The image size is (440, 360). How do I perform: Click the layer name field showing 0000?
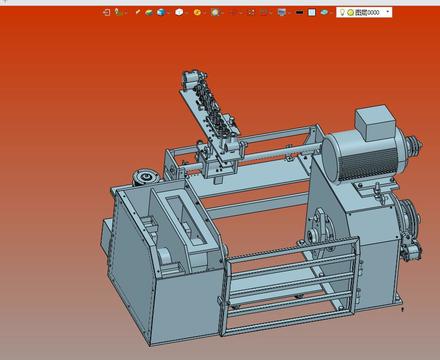(367, 12)
